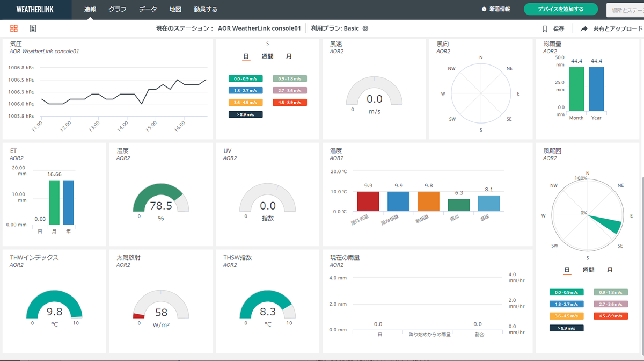Click 利用プラン: Basic label
The image size is (644, 361).
[335, 28]
